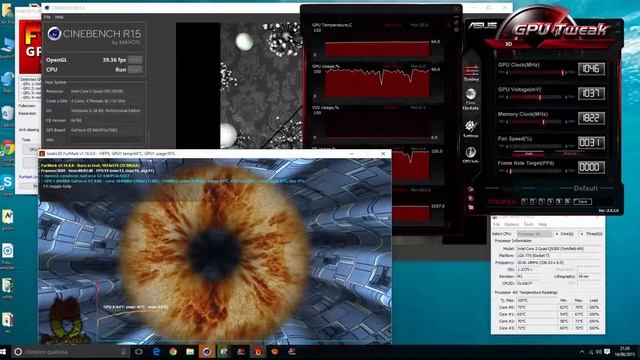Open the Settings gear in GPU Tweak
640x360 pixels.
(x=470, y=128)
